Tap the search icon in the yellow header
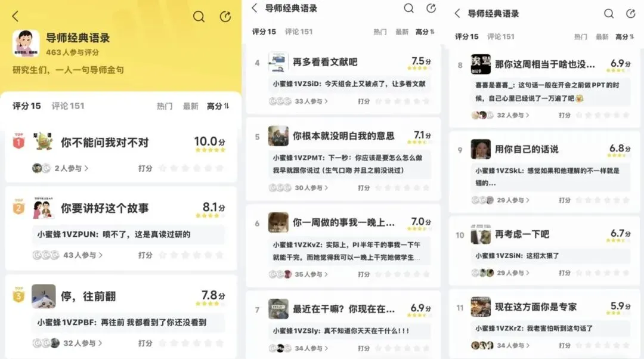 coord(199,17)
